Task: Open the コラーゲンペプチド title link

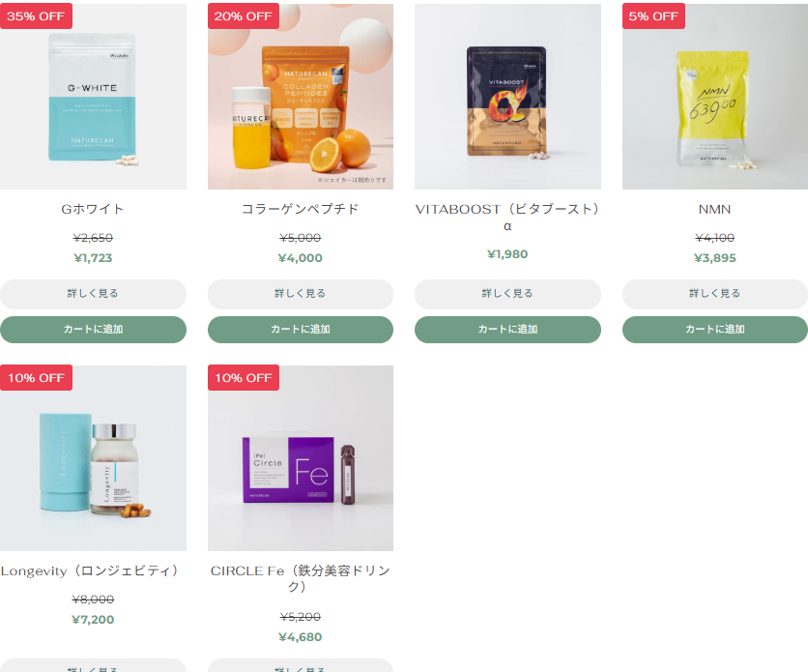Action: click(x=300, y=209)
